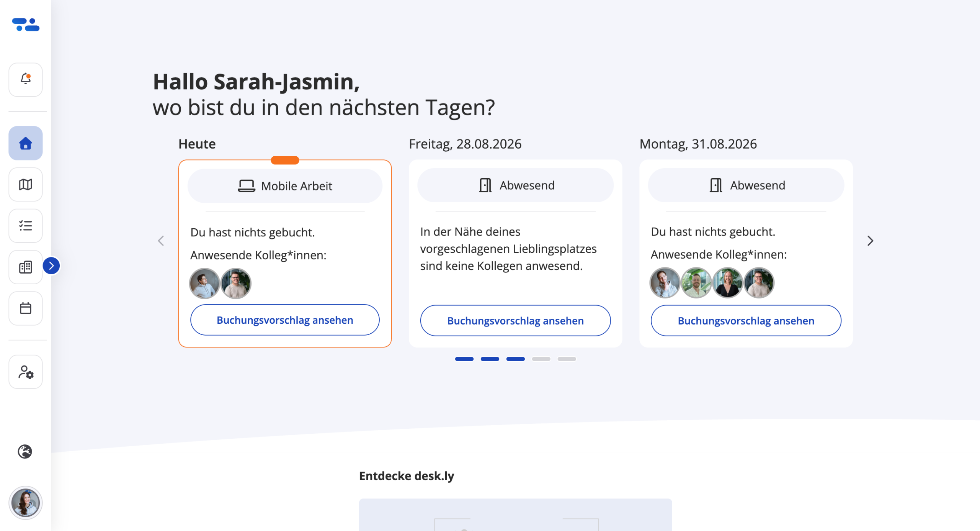Open the office building icon
The width and height of the screenshot is (980, 531).
(x=26, y=267)
